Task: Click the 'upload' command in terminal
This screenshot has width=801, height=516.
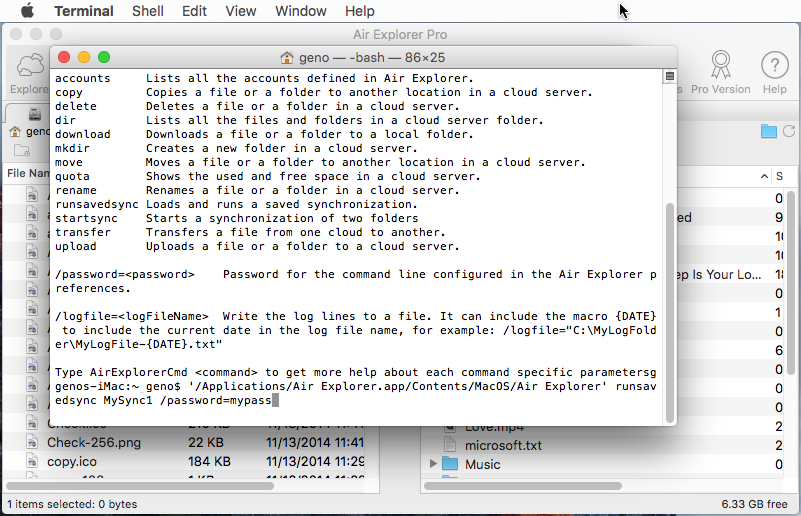Action: 76,246
